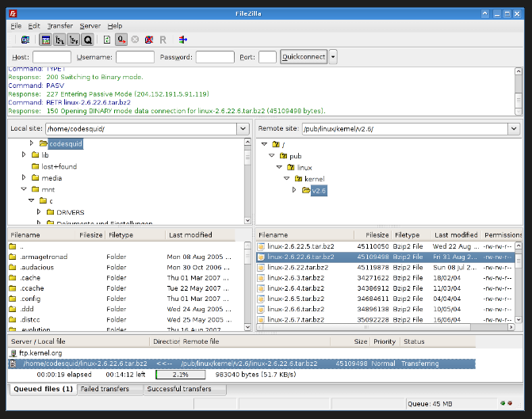This screenshot has height=419, width=532.
Task: Click the ftp.kernel.org server icon in queue
Action: pos(13,353)
